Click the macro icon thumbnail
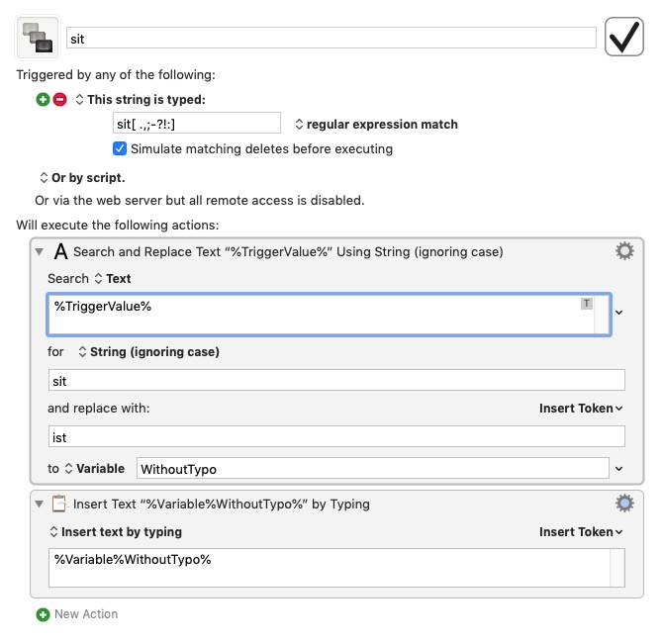 click(x=38, y=38)
